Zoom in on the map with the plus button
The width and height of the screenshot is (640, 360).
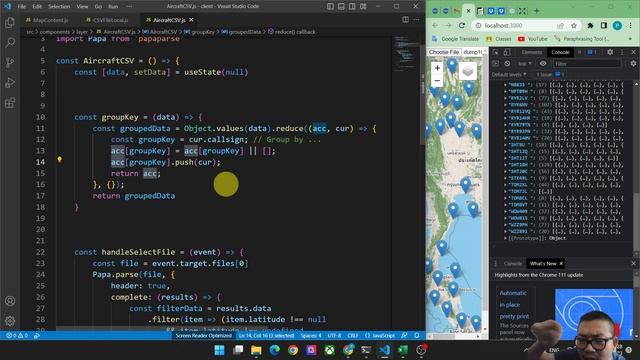pos(437,68)
